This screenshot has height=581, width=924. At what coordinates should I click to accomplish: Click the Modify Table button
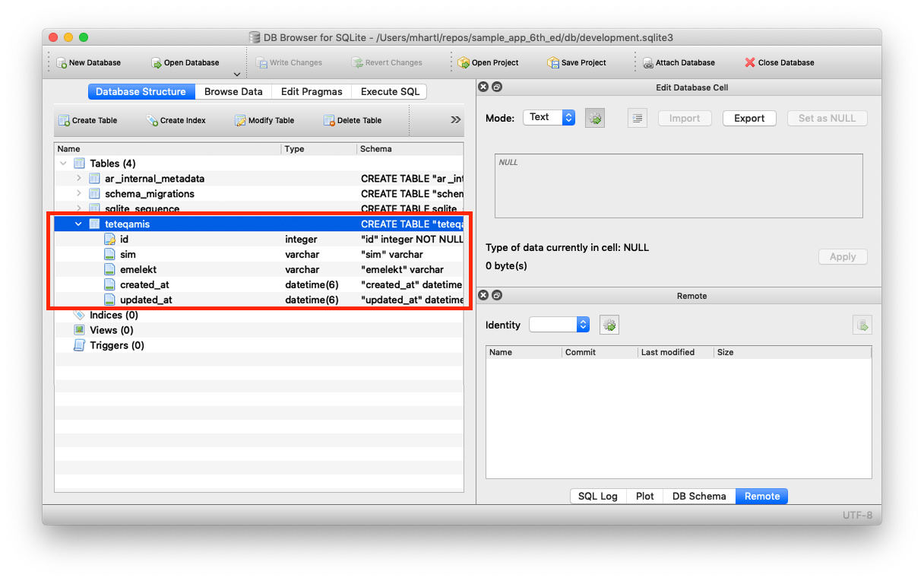(x=264, y=120)
